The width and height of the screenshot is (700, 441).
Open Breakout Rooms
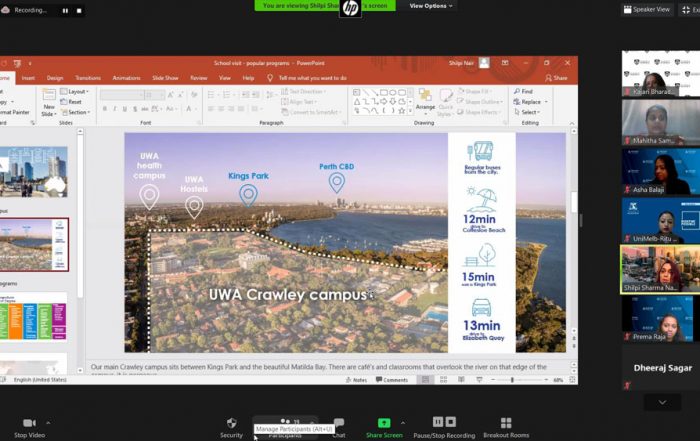[x=506, y=428]
